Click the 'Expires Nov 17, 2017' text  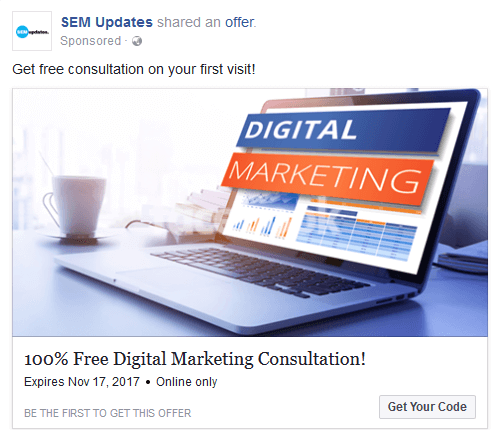coord(82,382)
